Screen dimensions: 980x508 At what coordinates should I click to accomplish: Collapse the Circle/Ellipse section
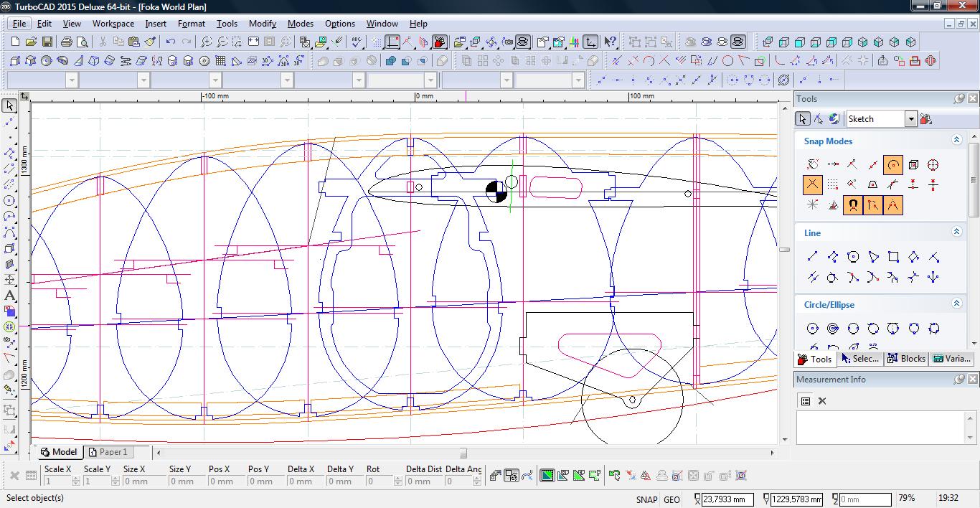click(x=956, y=304)
